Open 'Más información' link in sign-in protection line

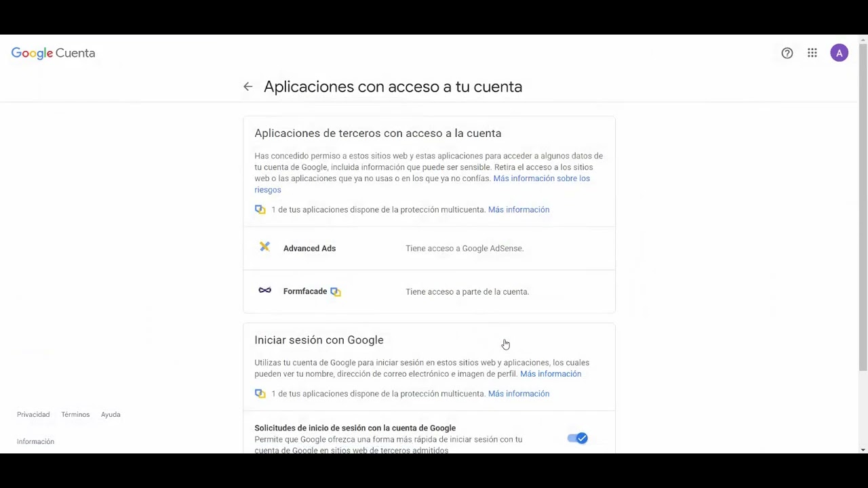pyautogui.click(x=519, y=394)
